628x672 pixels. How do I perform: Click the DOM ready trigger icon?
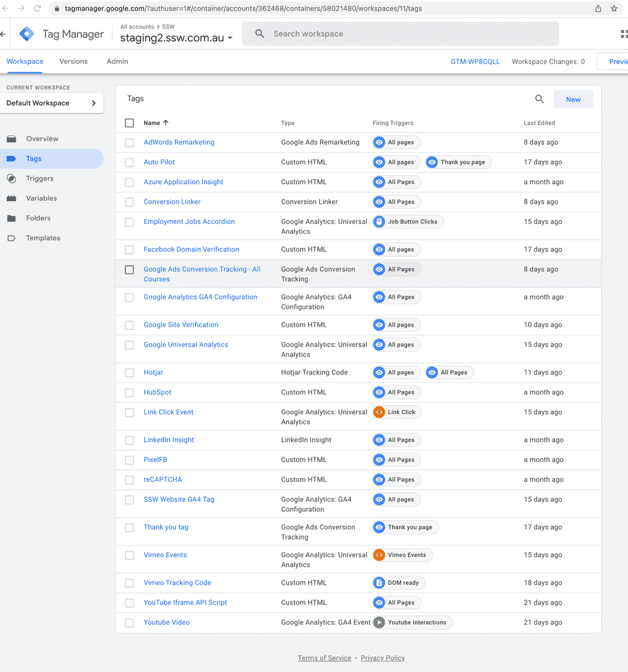click(x=379, y=582)
